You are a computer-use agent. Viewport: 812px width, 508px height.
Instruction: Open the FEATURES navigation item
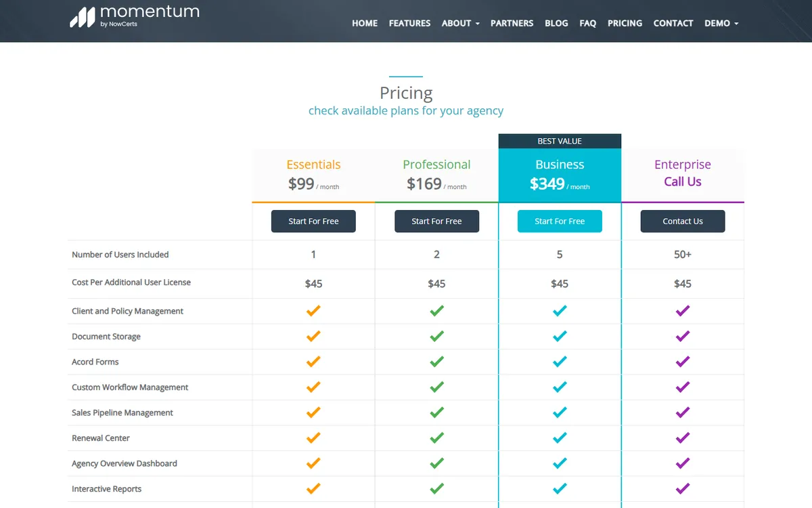[409, 23]
